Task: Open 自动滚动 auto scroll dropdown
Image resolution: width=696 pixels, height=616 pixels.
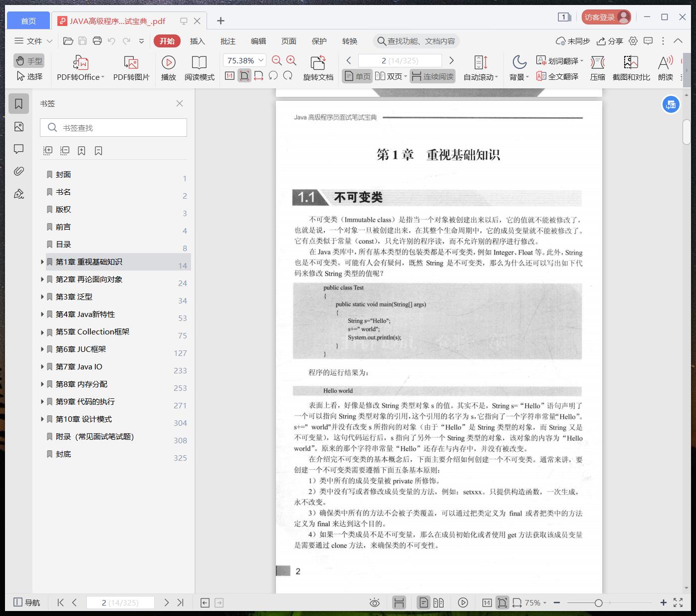Action: [x=481, y=68]
